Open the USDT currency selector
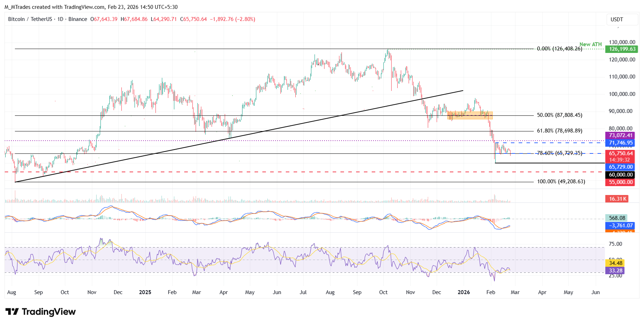644x325 pixels. click(x=617, y=20)
